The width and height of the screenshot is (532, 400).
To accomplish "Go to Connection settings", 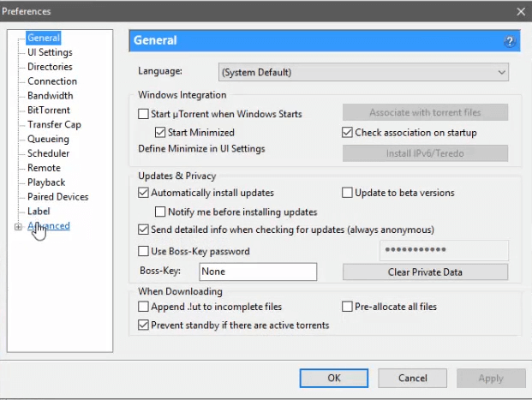I will tap(52, 81).
